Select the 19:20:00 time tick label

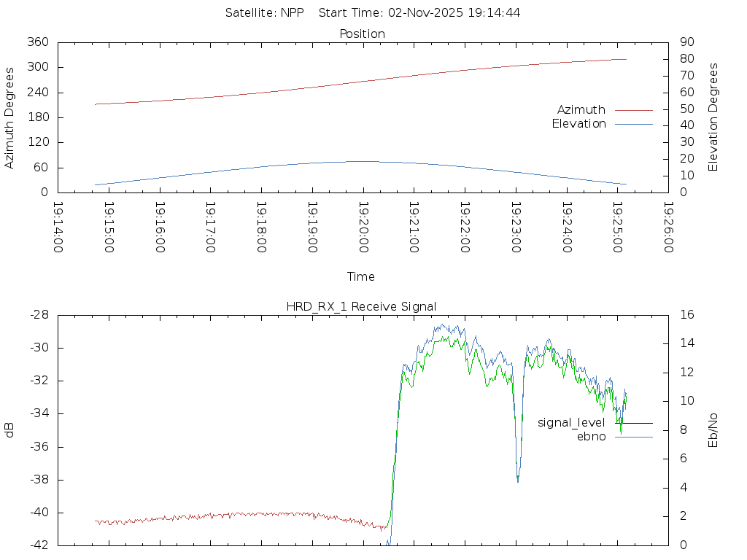(363, 227)
